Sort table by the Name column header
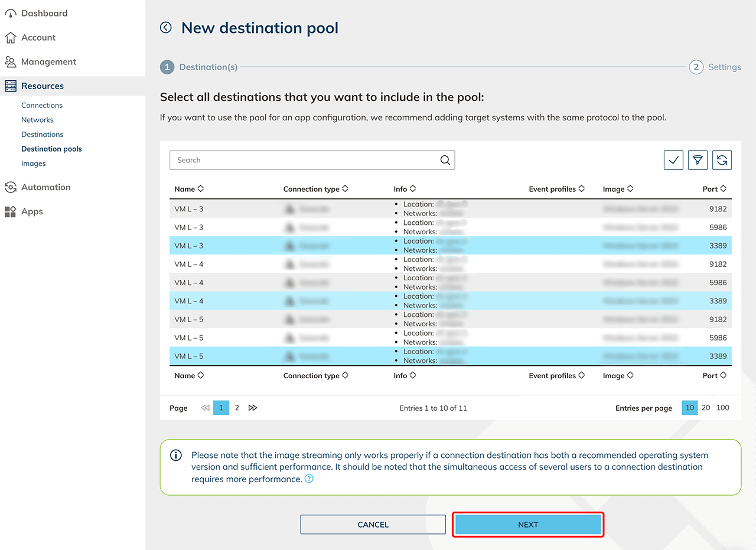756x550 pixels. pyautogui.click(x=189, y=189)
